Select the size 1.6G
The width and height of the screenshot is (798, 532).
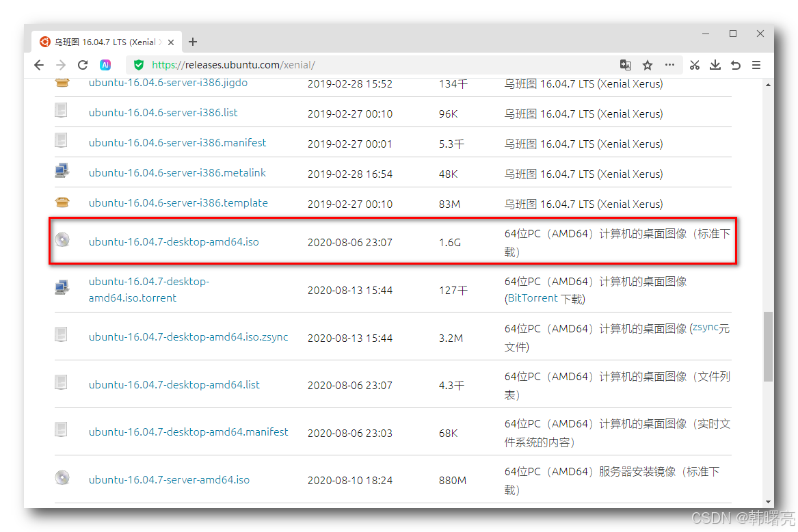[450, 242]
